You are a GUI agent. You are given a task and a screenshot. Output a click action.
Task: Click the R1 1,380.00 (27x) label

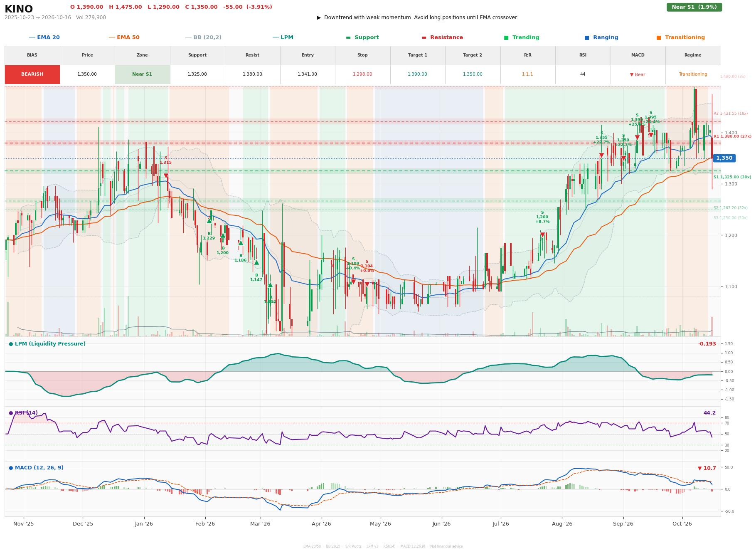pos(732,136)
